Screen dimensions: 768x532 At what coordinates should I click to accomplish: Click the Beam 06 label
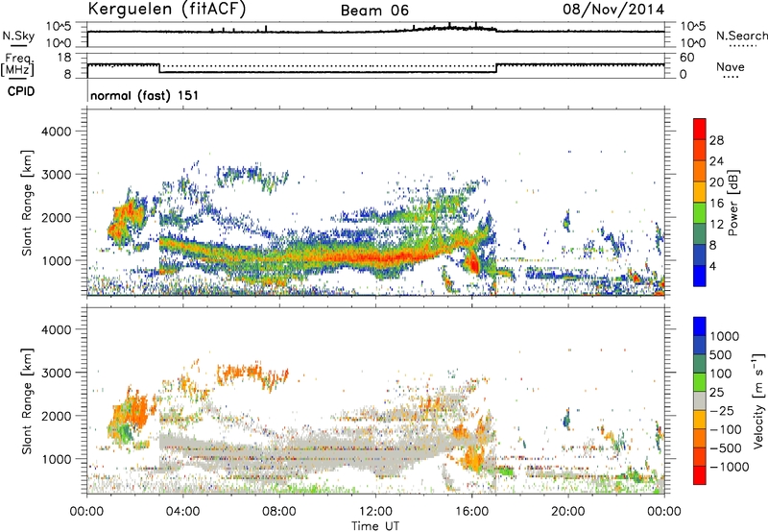(x=374, y=11)
